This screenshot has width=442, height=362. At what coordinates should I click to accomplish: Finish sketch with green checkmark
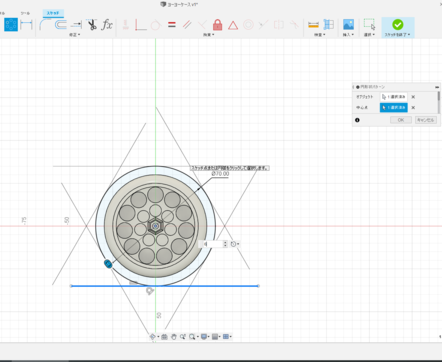coord(398,25)
